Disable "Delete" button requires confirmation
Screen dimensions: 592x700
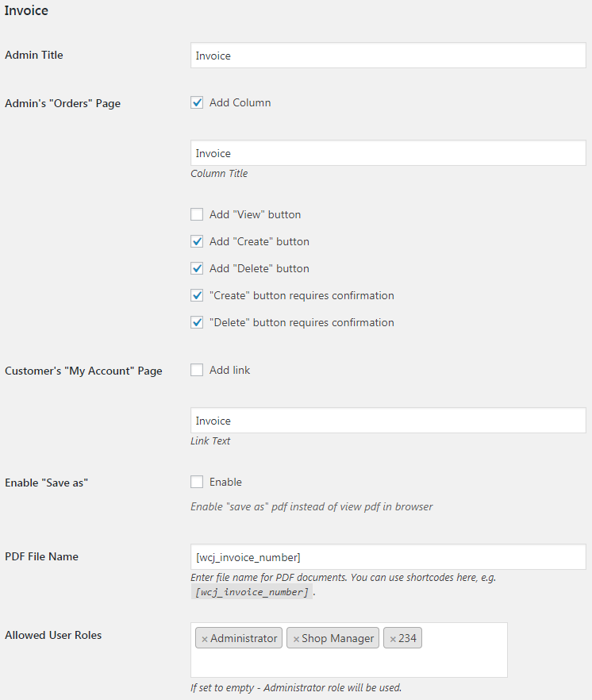pyautogui.click(x=197, y=322)
